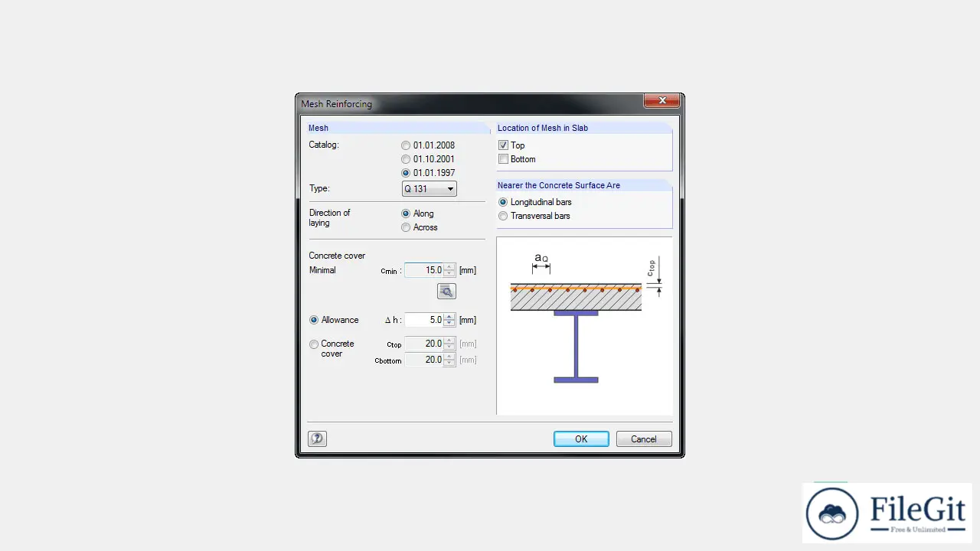Decrease the cmin value with down arrow
This screenshot has width=980, height=551.
click(449, 274)
